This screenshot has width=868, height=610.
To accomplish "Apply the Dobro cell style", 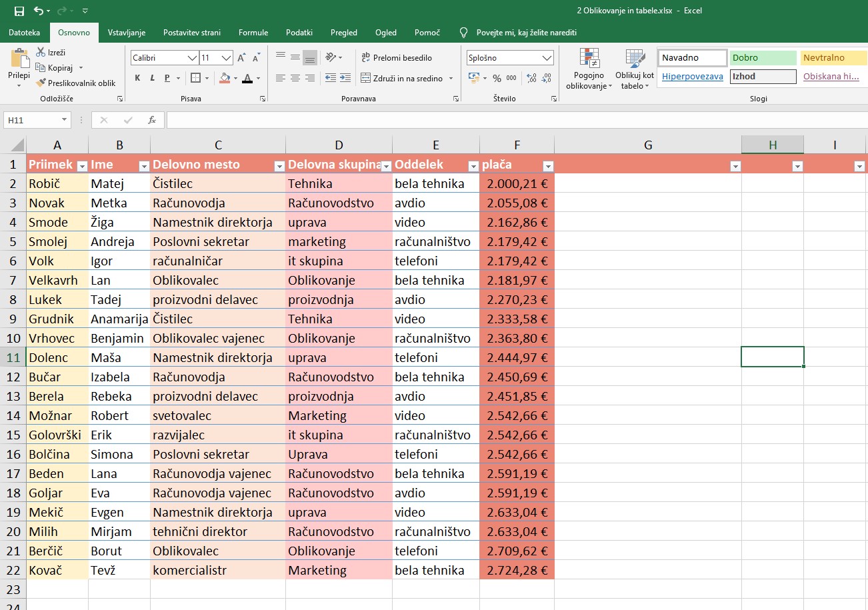I will point(763,58).
